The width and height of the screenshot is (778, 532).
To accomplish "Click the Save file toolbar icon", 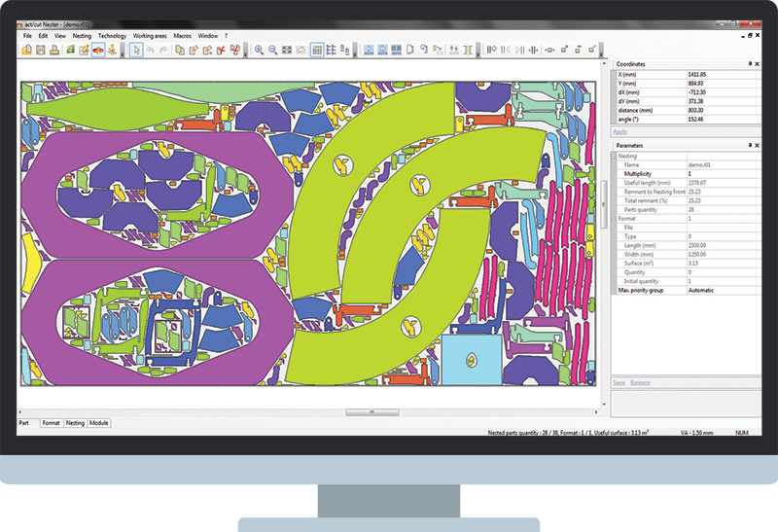I will pyautogui.click(x=40, y=50).
